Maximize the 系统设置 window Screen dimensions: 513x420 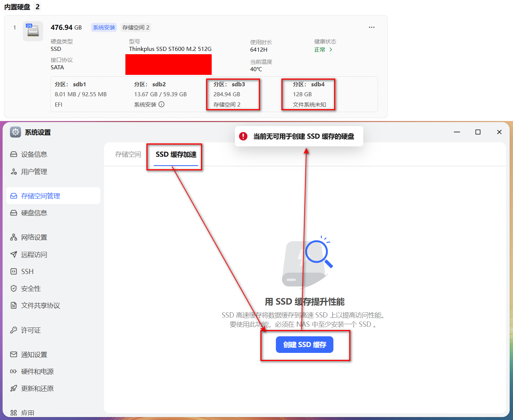coord(478,132)
